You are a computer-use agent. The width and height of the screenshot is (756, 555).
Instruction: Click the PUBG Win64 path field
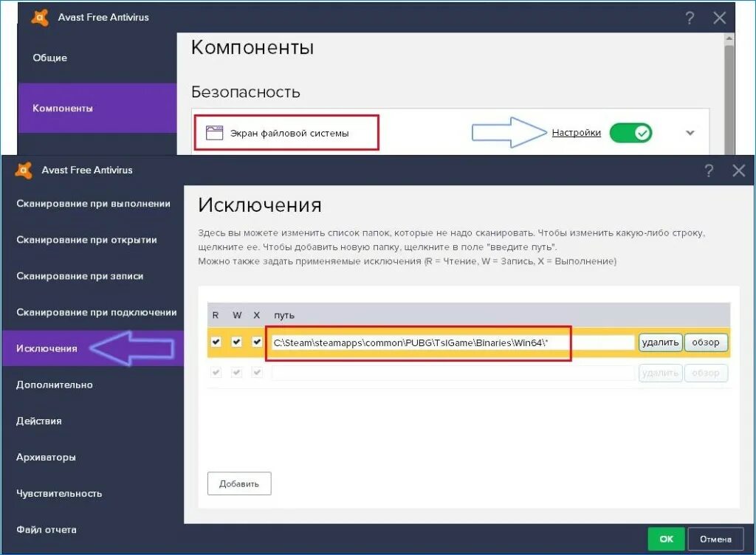[x=453, y=342]
